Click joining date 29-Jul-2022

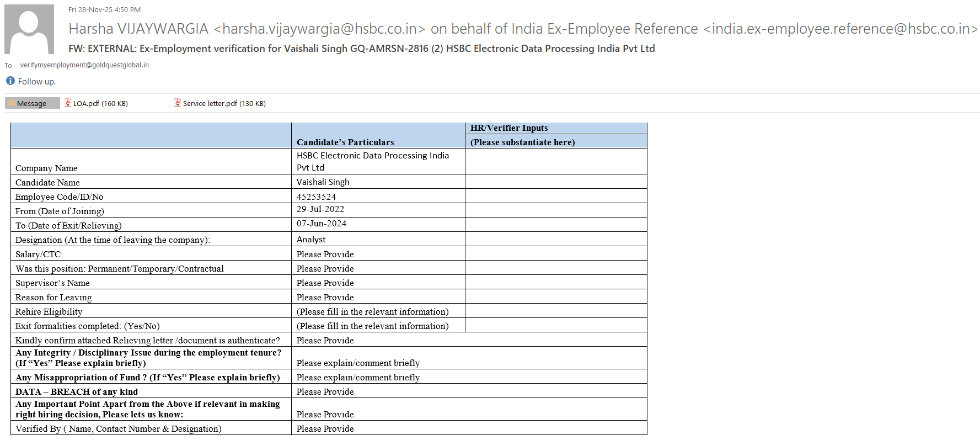point(320,209)
